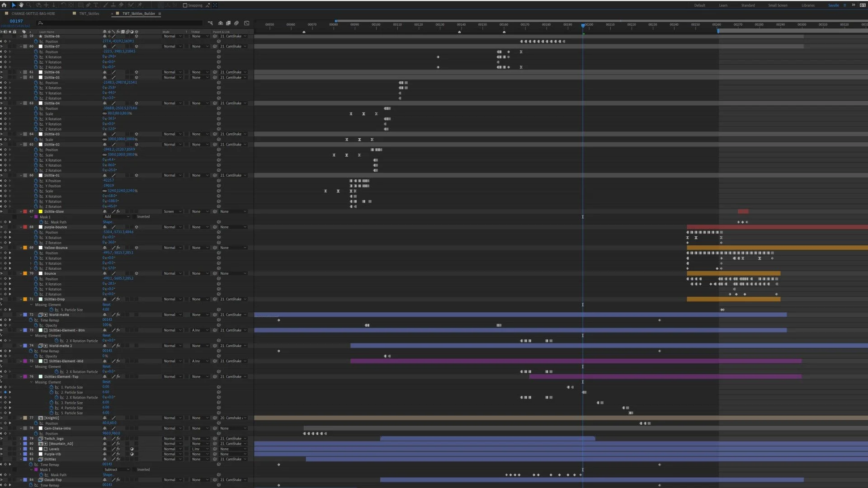Click the yellow label swatch of Skittle-Glow
868x488 pixels.
pos(41,211)
